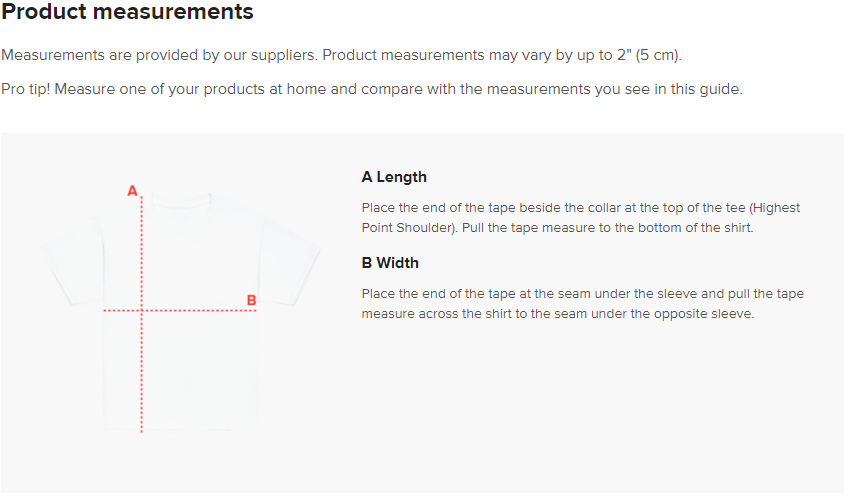Click the "Pro tip!" text
Screen dimensions: 849x496
(26, 89)
